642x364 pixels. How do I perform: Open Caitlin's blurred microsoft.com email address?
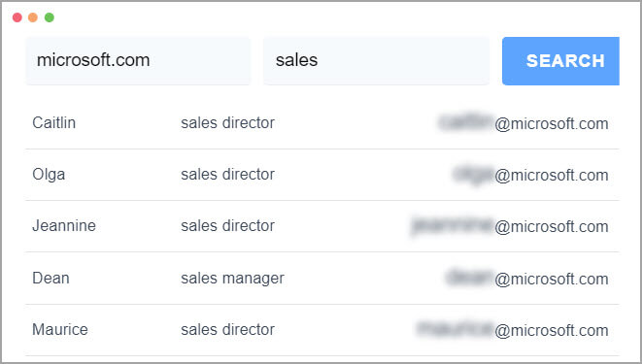click(524, 123)
